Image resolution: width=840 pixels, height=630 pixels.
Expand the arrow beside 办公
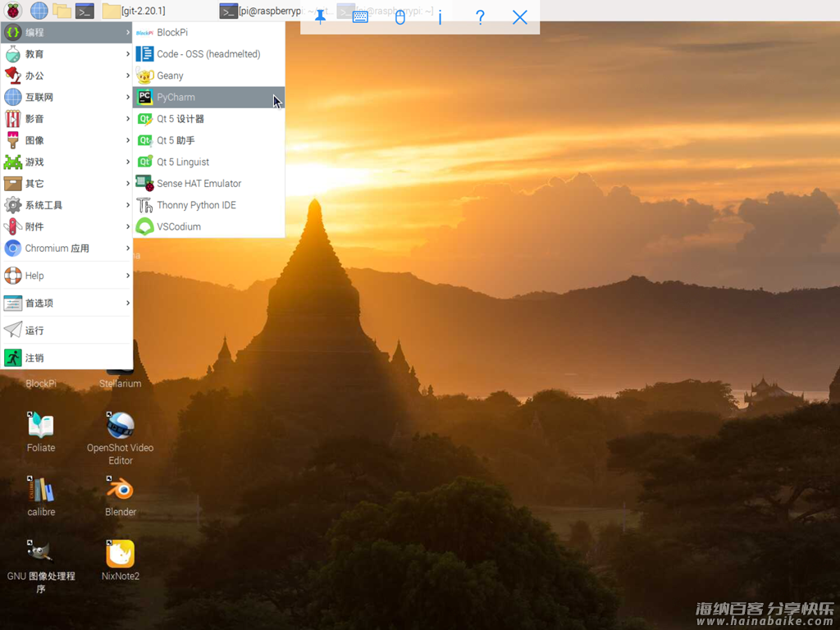coord(127,75)
